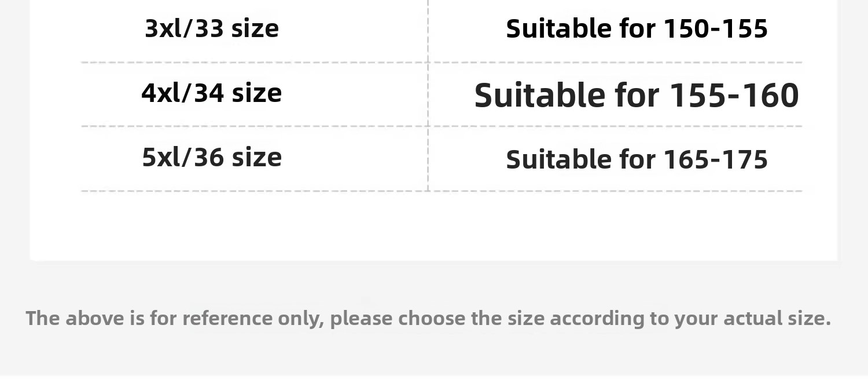Click the "165-175" height range number
The width and height of the screenshot is (868, 387).
715,159
